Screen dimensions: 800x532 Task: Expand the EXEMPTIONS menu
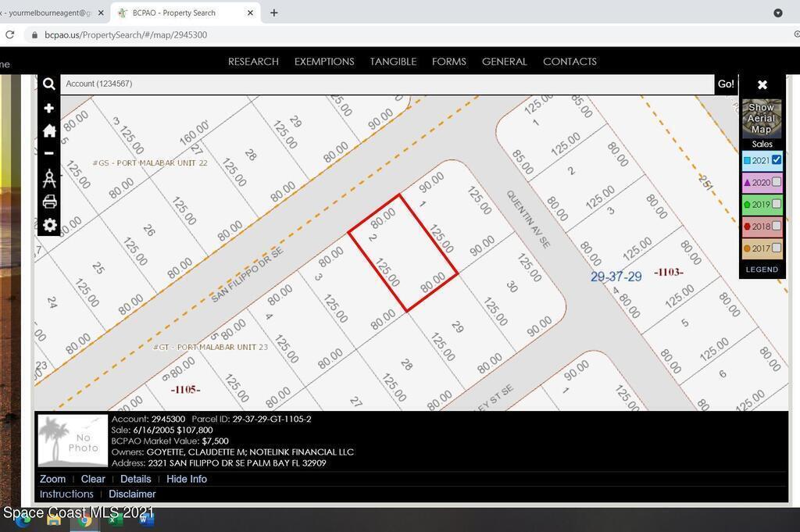[x=324, y=61]
